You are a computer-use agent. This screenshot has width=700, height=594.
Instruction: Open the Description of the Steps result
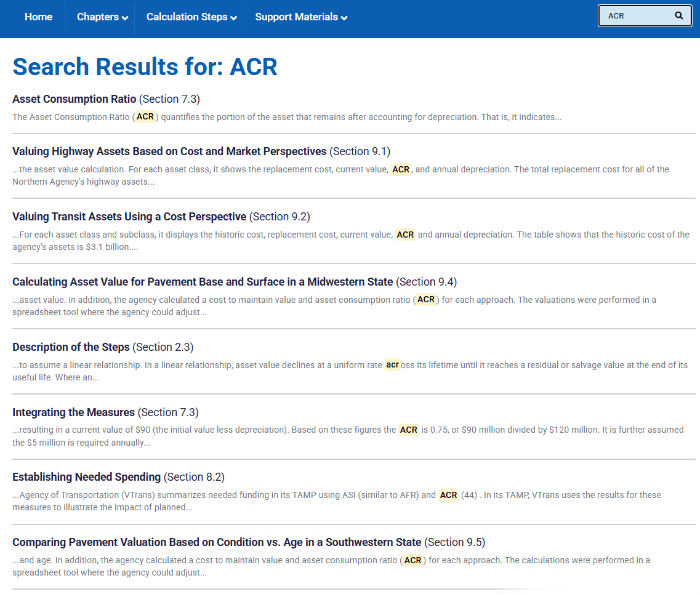pyautogui.click(x=71, y=347)
